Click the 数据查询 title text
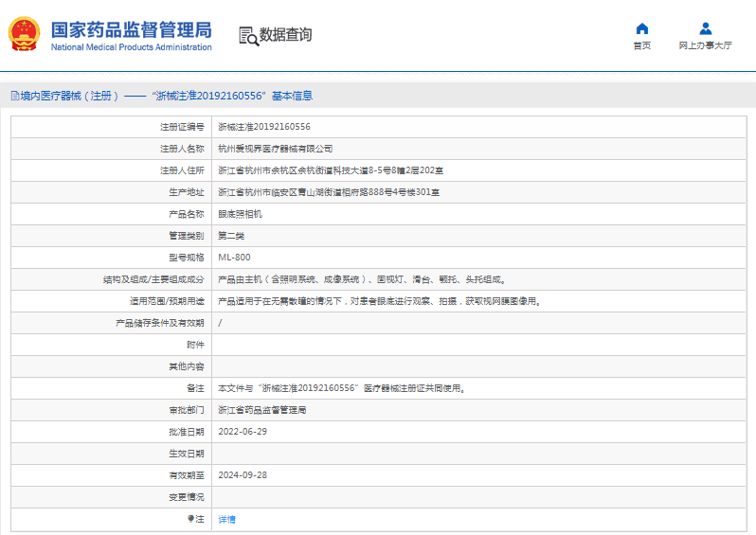 pyautogui.click(x=285, y=35)
